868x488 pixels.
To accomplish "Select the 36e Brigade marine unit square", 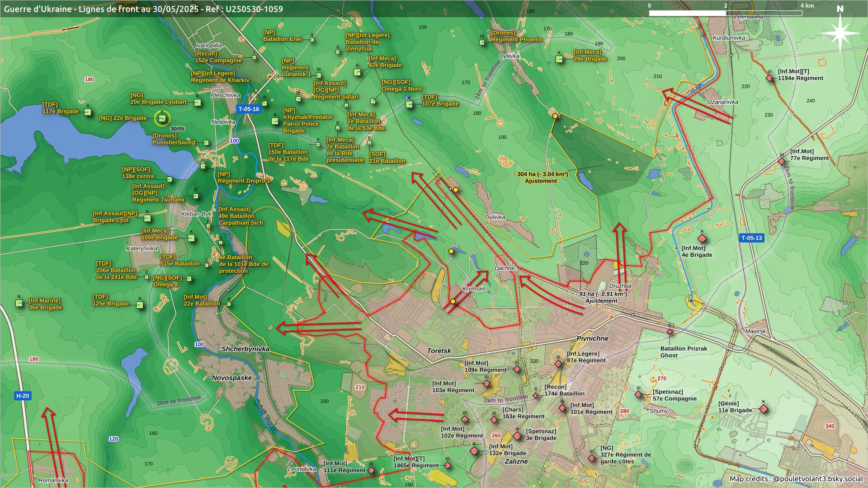I will 19,303.
